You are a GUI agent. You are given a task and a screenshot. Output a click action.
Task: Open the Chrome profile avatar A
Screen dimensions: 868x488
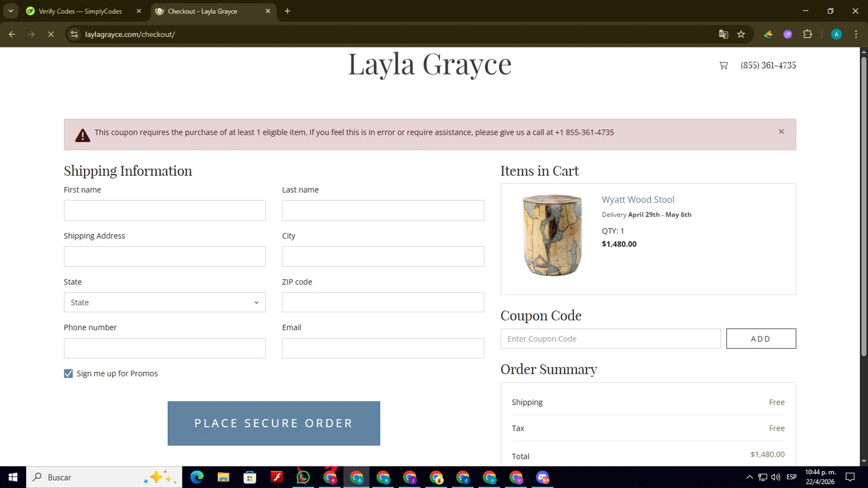pyautogui.click(x=836, y=34)
